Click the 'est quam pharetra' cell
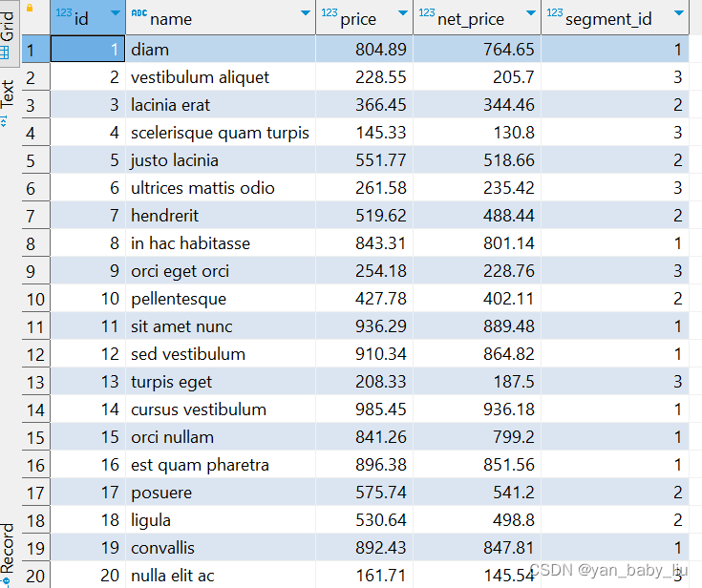 pyautogui.click(x=221, y=465)
